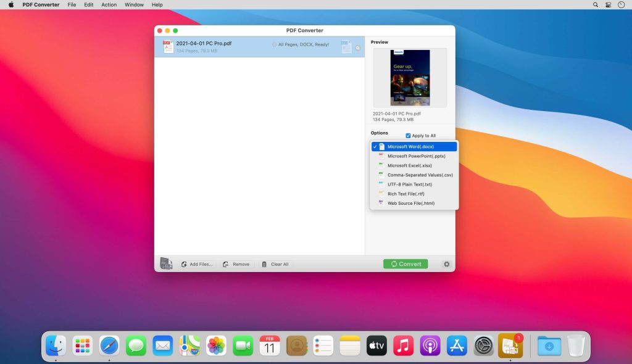The image size is (632, 364).
Task: Uncheck the Apply to All checkbox
Action: (x=408, y=135)
